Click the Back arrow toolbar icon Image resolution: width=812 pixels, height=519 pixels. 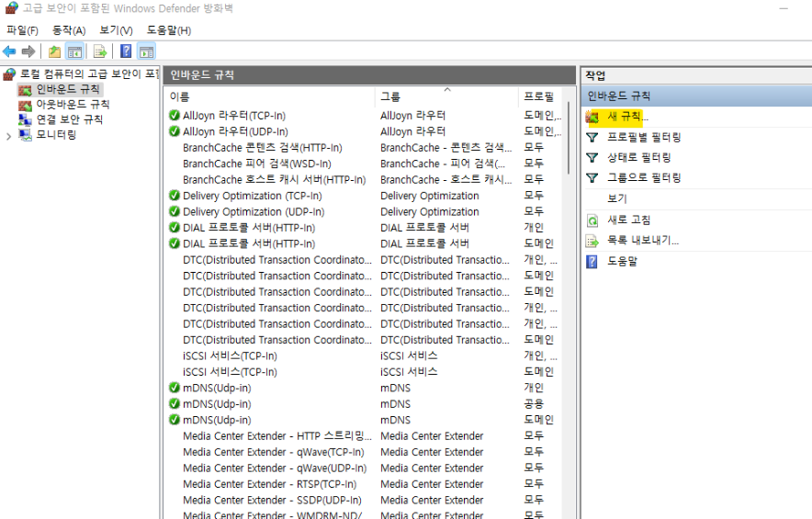click(x=9, y=51)
